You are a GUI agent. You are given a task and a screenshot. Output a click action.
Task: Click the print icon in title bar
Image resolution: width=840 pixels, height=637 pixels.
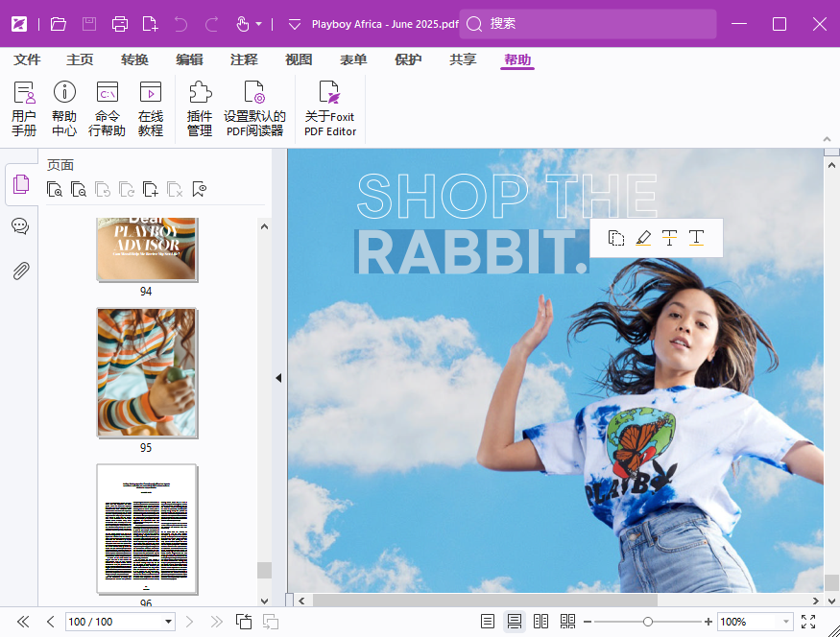coord(119,24)
